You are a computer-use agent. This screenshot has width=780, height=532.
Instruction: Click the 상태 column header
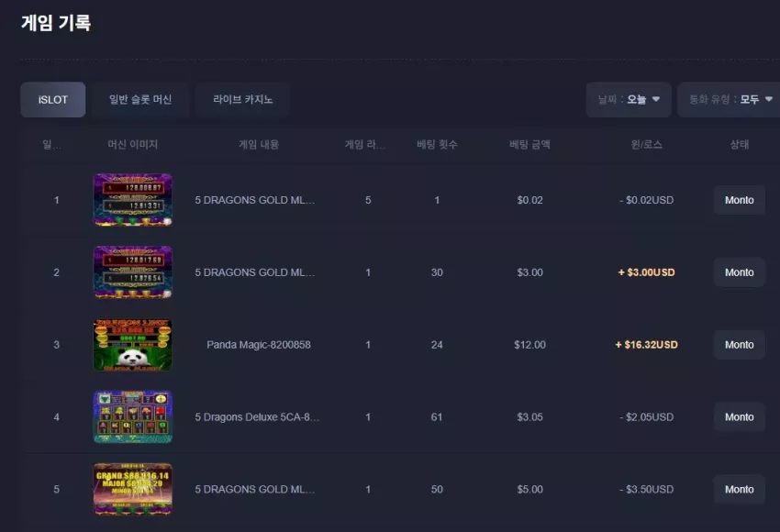740,144
